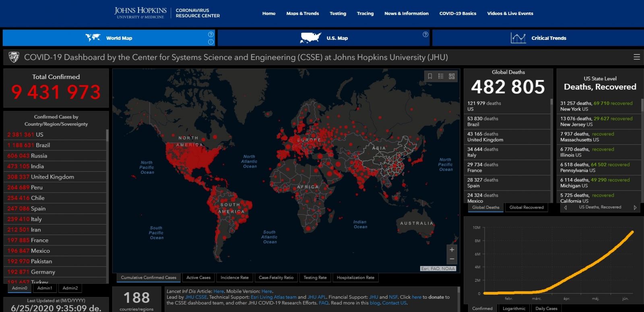Open COVID-19 Basics menu
644x312 pixels.
click(458, 13)
